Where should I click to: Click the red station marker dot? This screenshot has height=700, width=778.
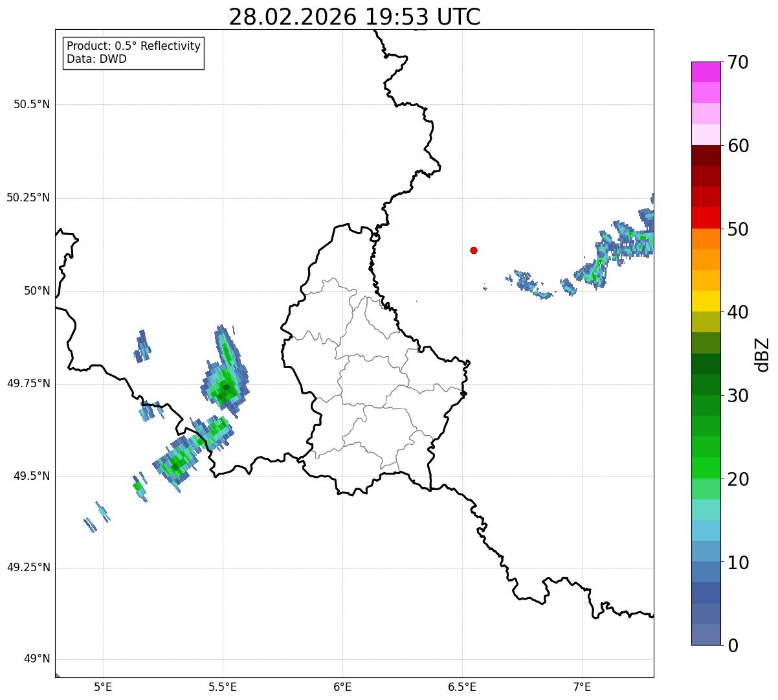point(474,250)
